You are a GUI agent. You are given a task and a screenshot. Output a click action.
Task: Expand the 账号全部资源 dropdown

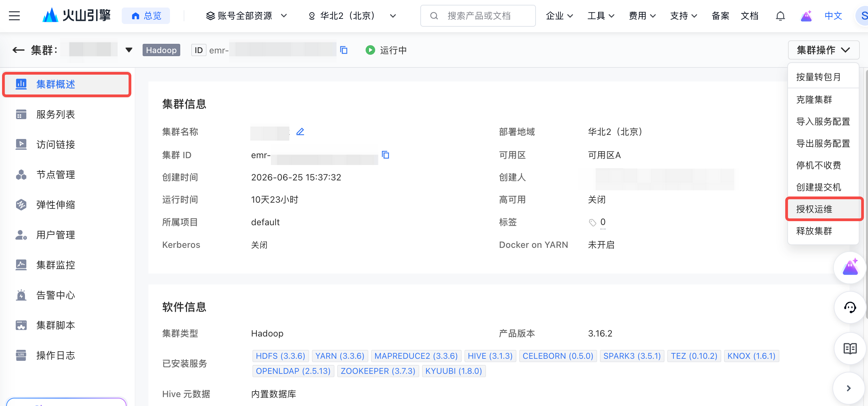tap(246, 16)
